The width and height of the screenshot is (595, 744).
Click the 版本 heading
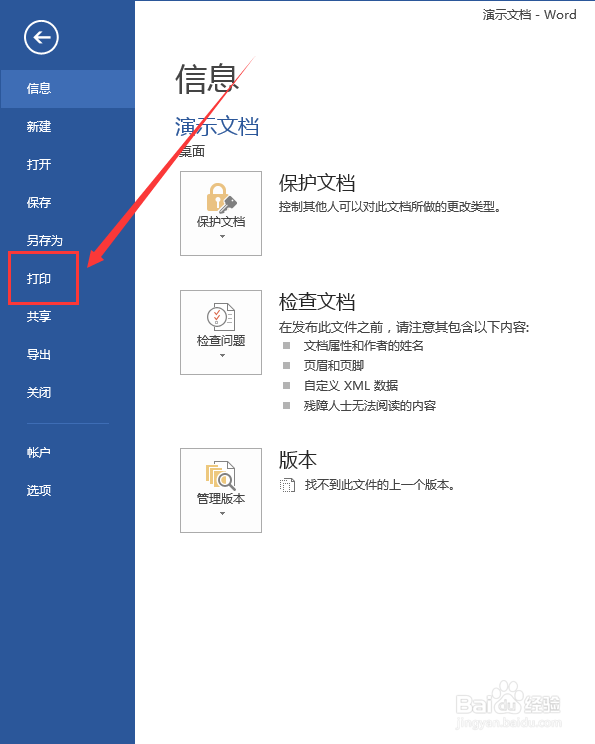tap(298, 460)
